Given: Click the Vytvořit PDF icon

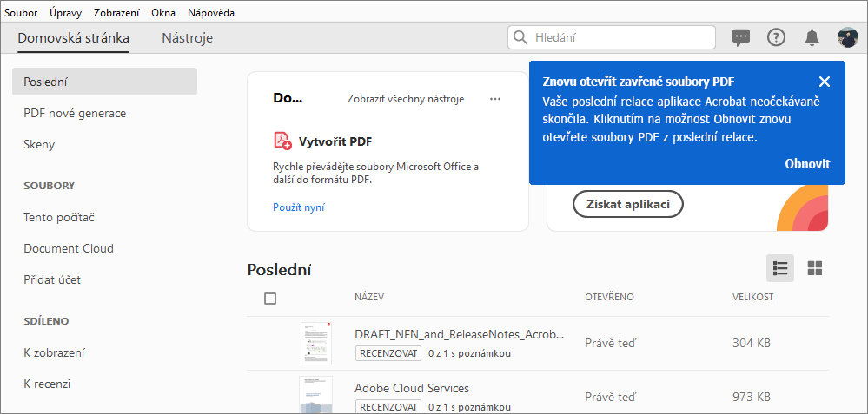Looking at the screenshot, I should (282, 141).
